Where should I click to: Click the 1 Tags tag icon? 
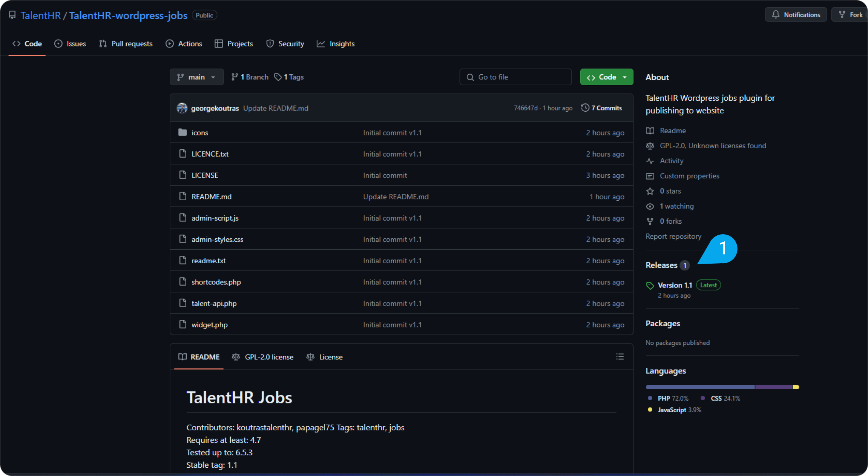[x=278, y=77]
